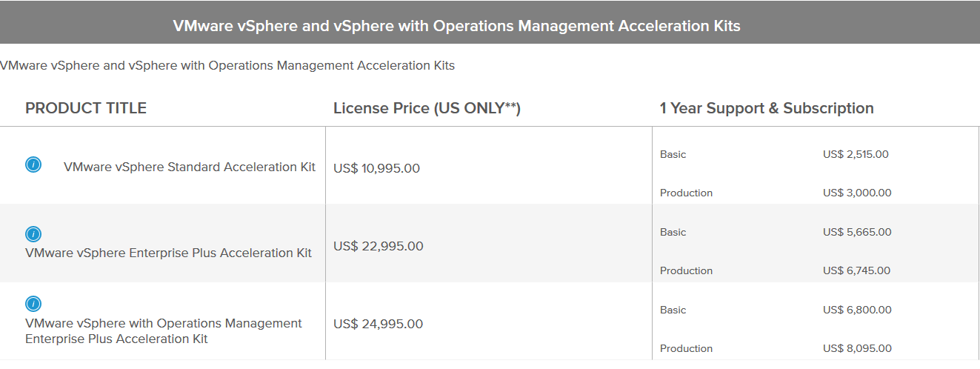This screenshot has width=980, height=369.
Task: Click the 1 Year Support & Subscription header
Action: pyautogui.click(x=767, y=108)
